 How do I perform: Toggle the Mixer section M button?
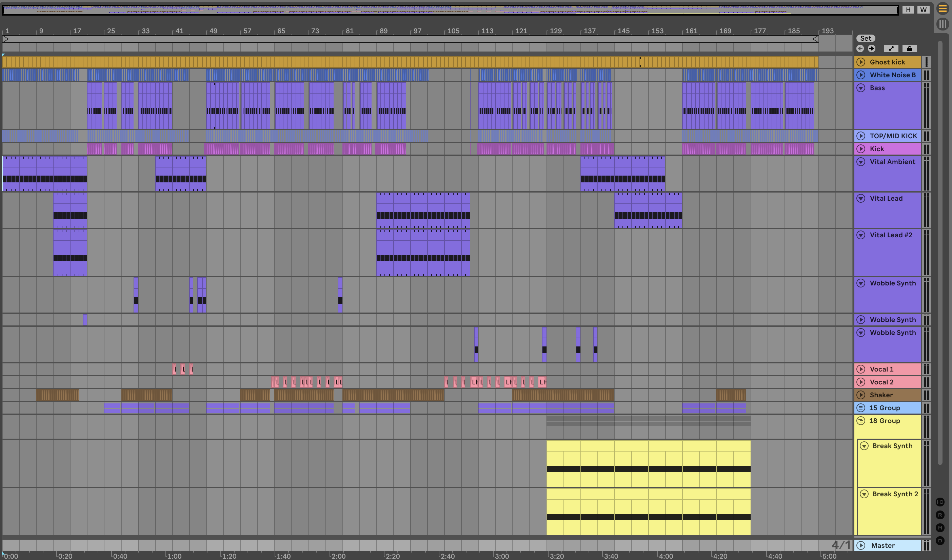[x=940, y=527]
